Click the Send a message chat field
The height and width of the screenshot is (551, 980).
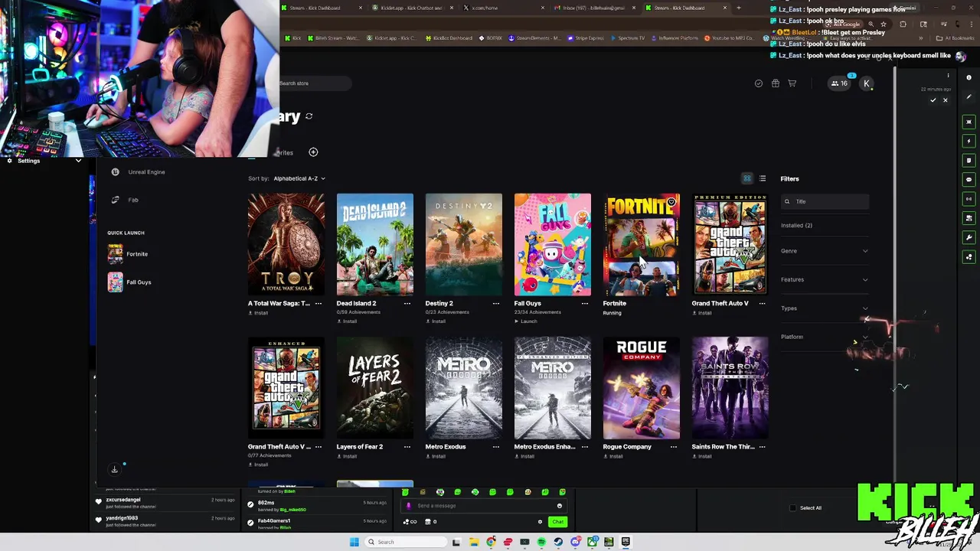(x=484, y=506)
